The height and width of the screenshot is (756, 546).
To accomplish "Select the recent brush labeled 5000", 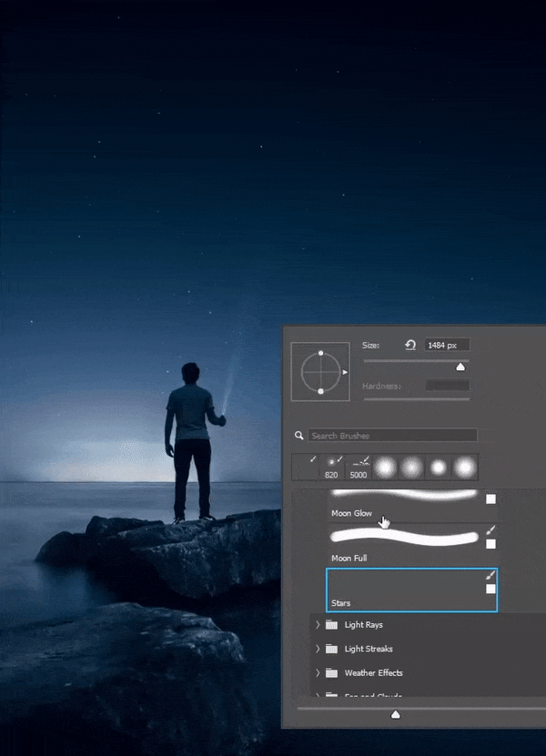I will point(359,468).
